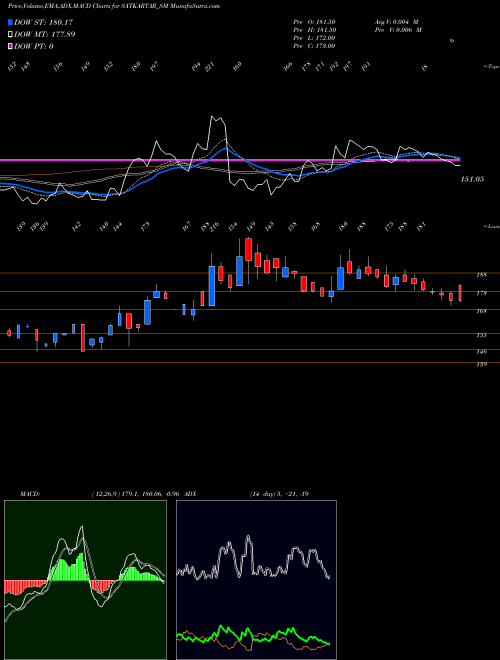Click the blue DOW ST legend swatch
Image resolution: width=500 pixels, height=660 pixels.
(10, 22)
